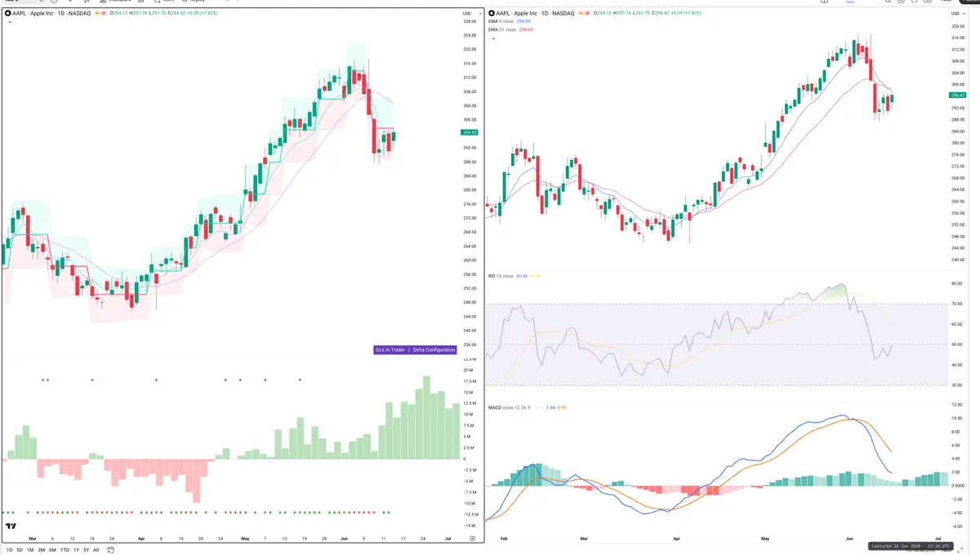This screenshot has height=555, width=980.
Task: Click the 10.00 MACD axis level
Action: tap(957, 419)
